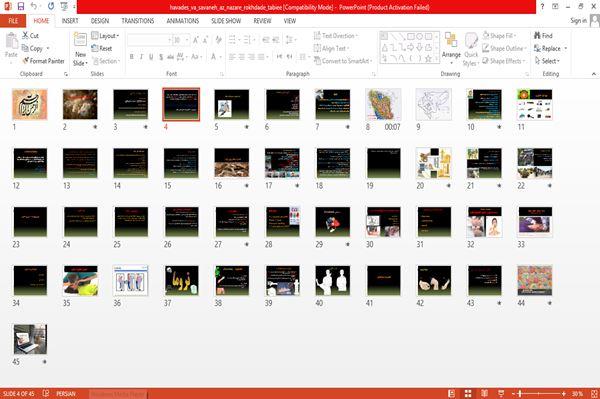Open Align Text options
Image resolution: width=600 pixels, height=399 pixels.
331,49
